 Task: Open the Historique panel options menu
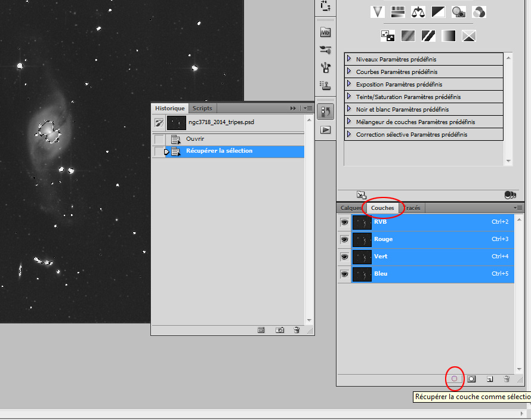[x=308, y=109]
